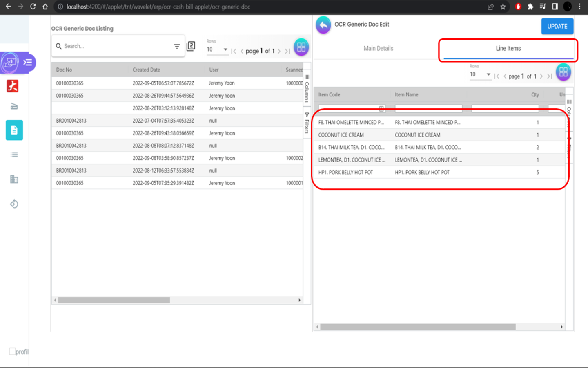
Task: Click the back arrow beside OCR Generic Doc Edit
Action: 323,25
